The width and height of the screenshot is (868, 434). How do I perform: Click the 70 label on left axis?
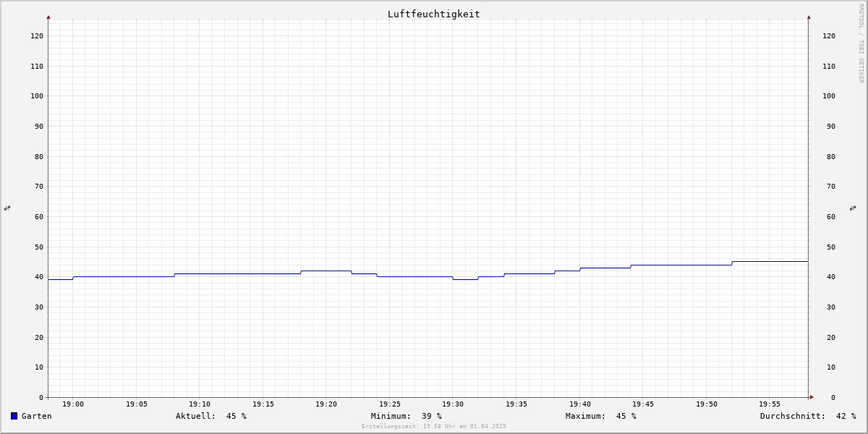click(x=39, y=186)
